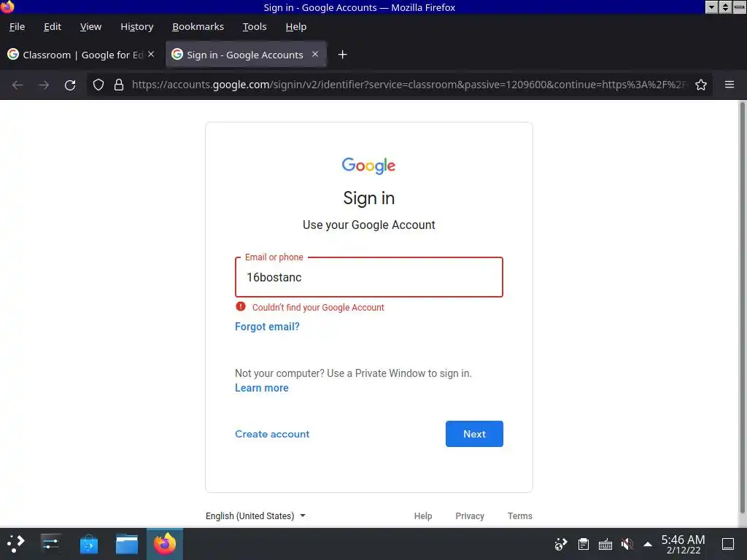Viewport: 747px width, 560px height.
Task: Expand hidden system tray icons arrow
Action: (648, 544)
